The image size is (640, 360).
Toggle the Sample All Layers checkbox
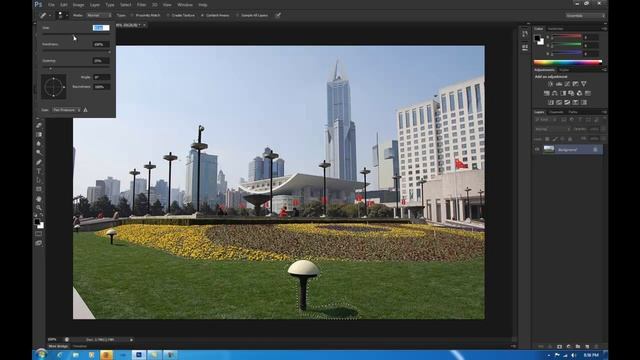pyautogui.click(x=238, y=16)
